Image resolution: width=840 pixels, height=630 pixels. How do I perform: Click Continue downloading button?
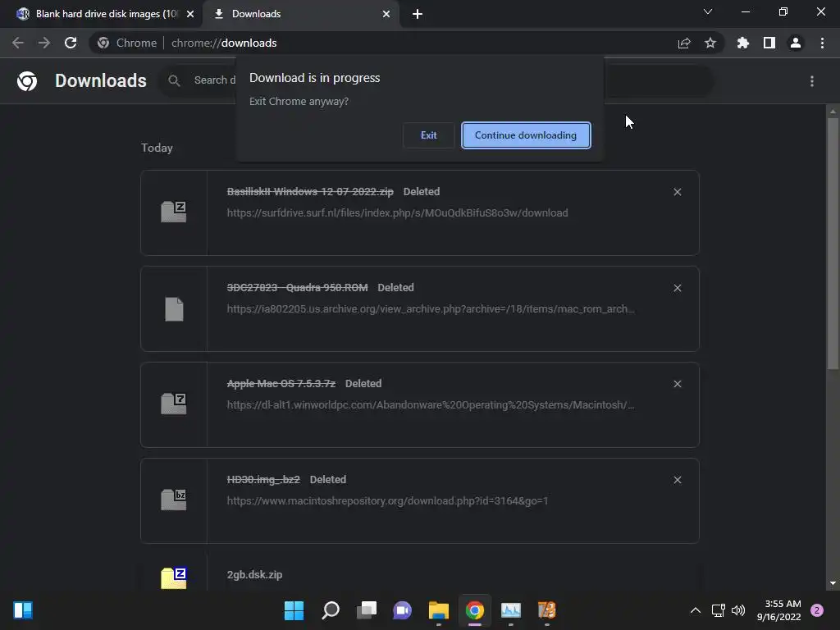tap(526, 135)
